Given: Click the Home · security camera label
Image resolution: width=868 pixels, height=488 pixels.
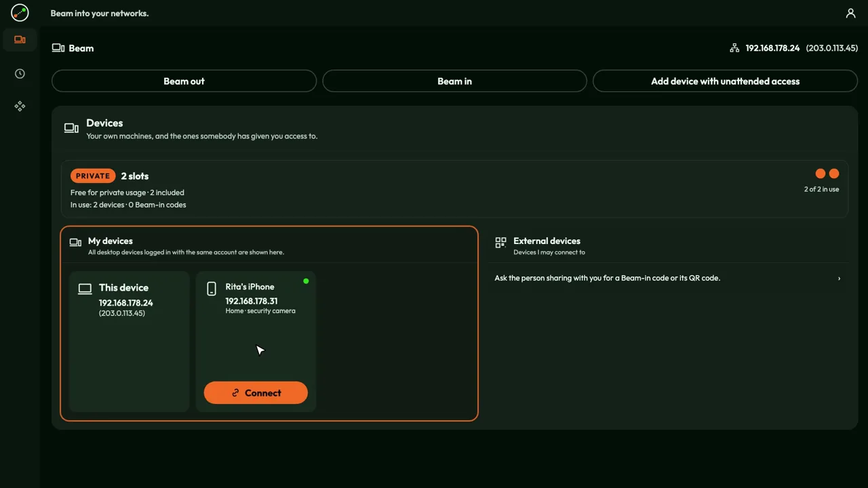Looking at the screenshot, I should pyautogui.click(x=260, y=311).
